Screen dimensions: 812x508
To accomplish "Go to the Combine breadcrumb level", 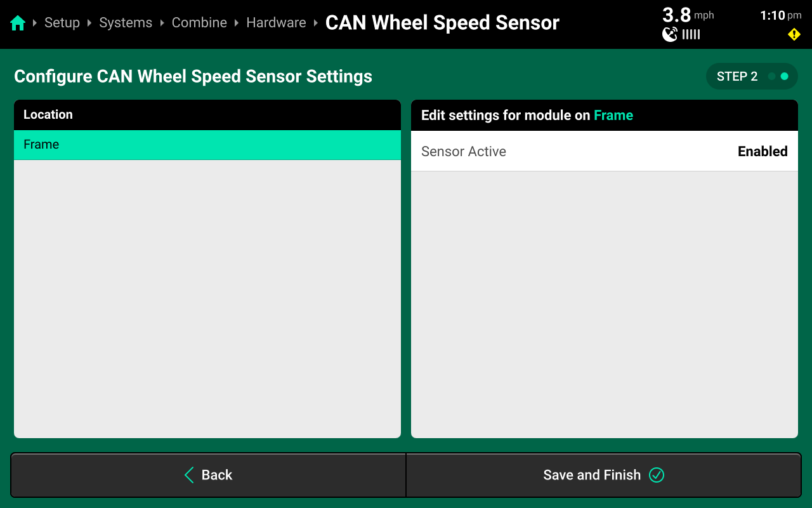I will click(199, 23).
